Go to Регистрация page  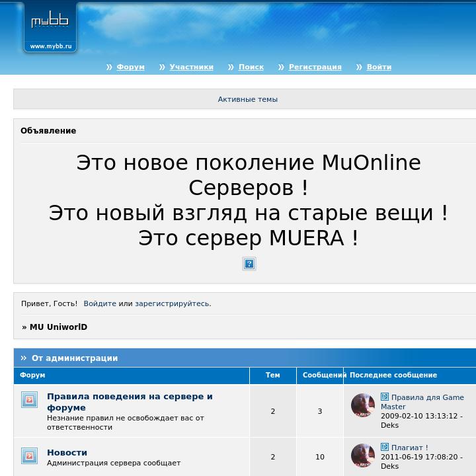pos(315,67)
